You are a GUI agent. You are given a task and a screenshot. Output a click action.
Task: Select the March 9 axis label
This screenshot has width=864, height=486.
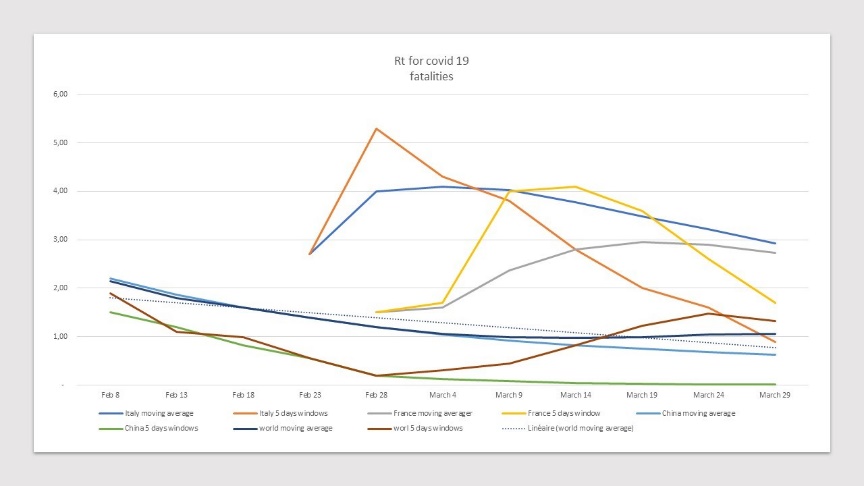pos(509,395)
